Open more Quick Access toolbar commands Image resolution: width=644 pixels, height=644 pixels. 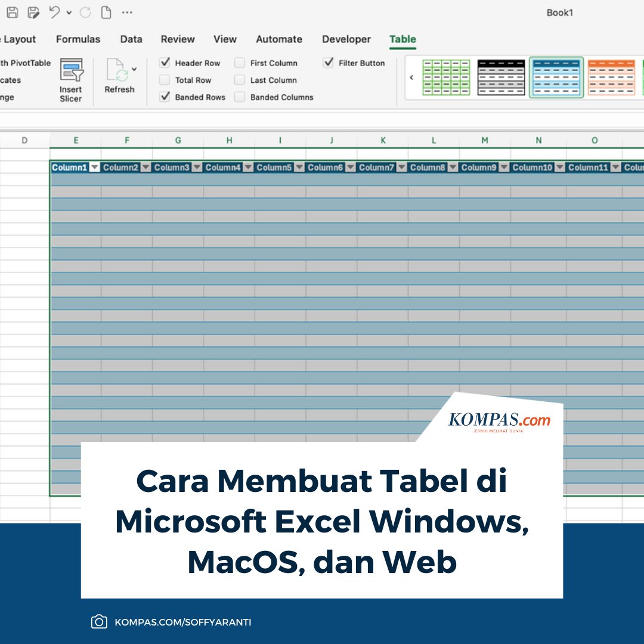tap(128, 12)
